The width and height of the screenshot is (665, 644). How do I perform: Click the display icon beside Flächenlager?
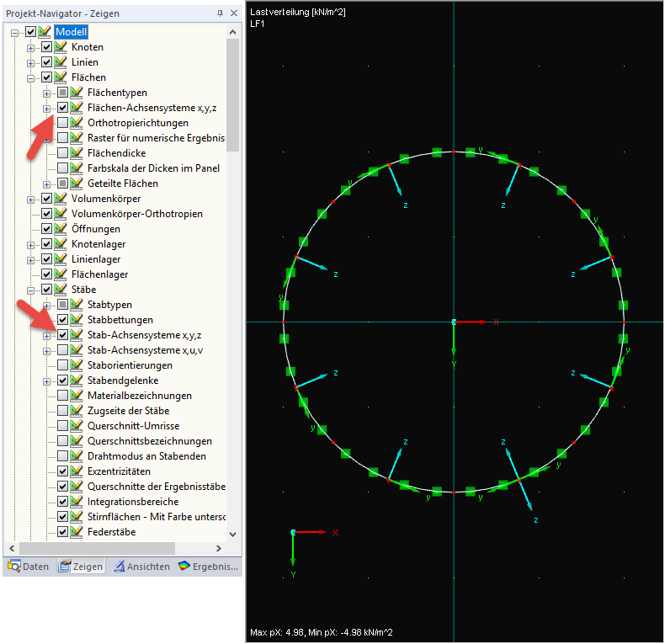point(61,274)
